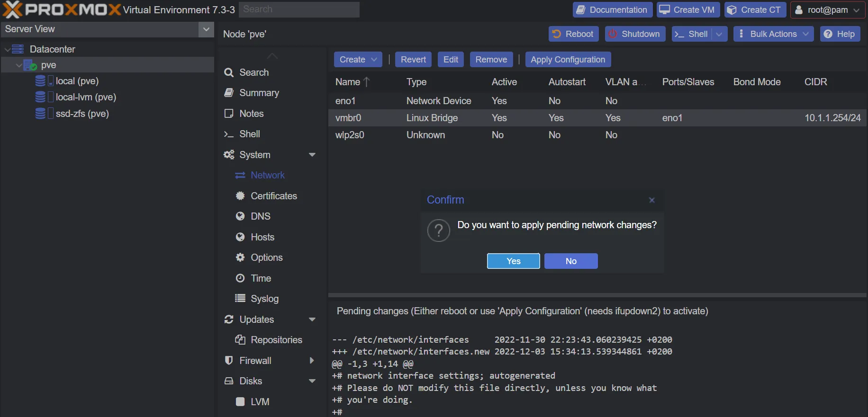Open the Shell dropdown arrow in top toolbar
This screenshot has width=868, height=417.
(719, 34)
